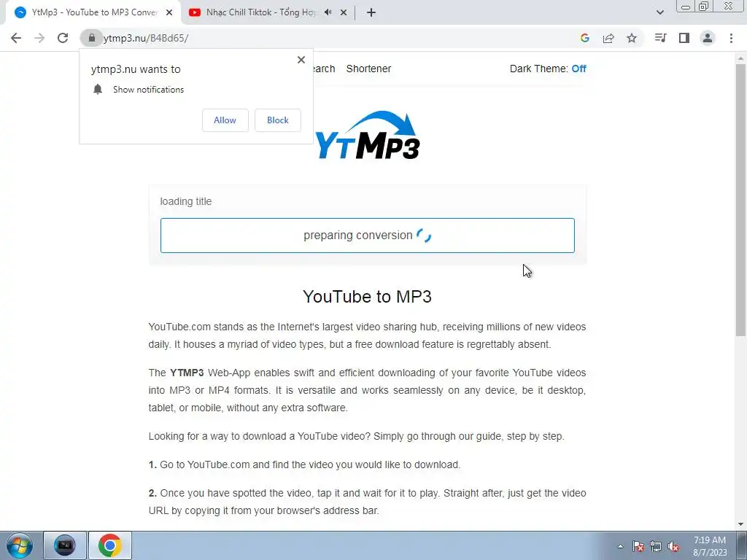747x560 pixels.
Task: Open media controls icon in toolbar
Action: point(660,38)
